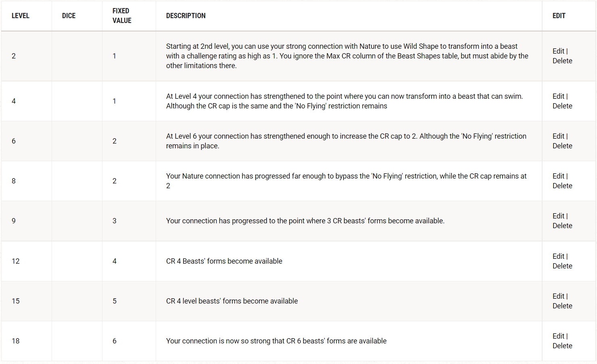Edit the level 9 row
597x364 pixels.
coord(558,216)
